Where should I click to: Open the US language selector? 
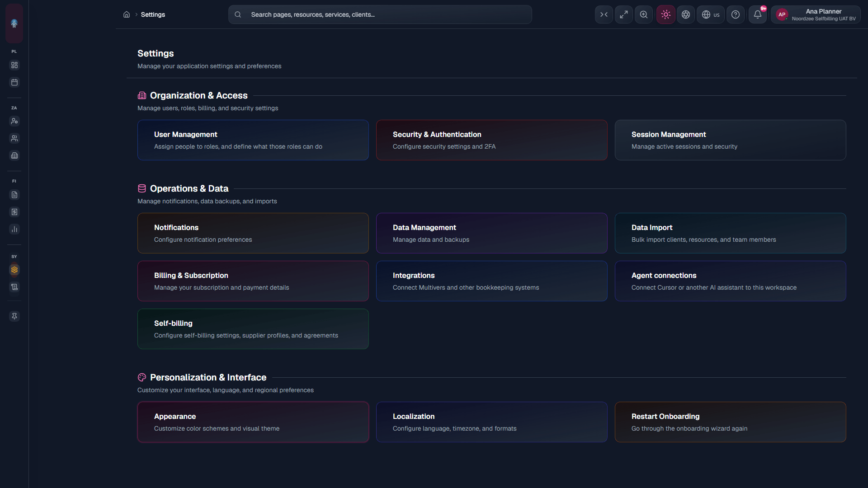click(x=711, y=14)
